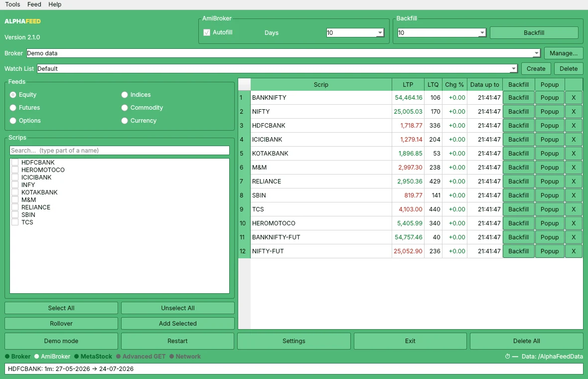Remove BANKNIFTY row with X button
The width and height of the screenshot is (588, 379).
point(574,98)
